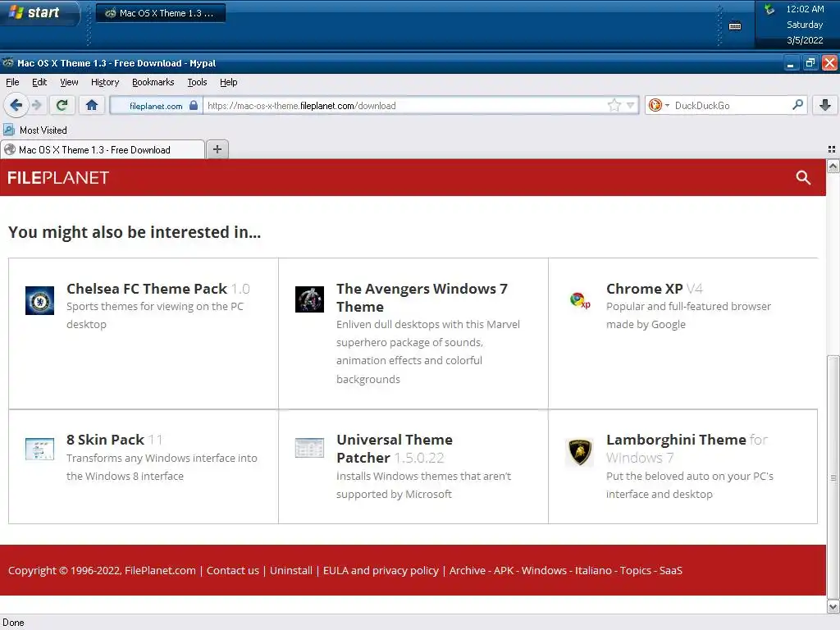Screen dimensions: 840x630
Task: Click the Windows start button
Action: coord(39,13)
